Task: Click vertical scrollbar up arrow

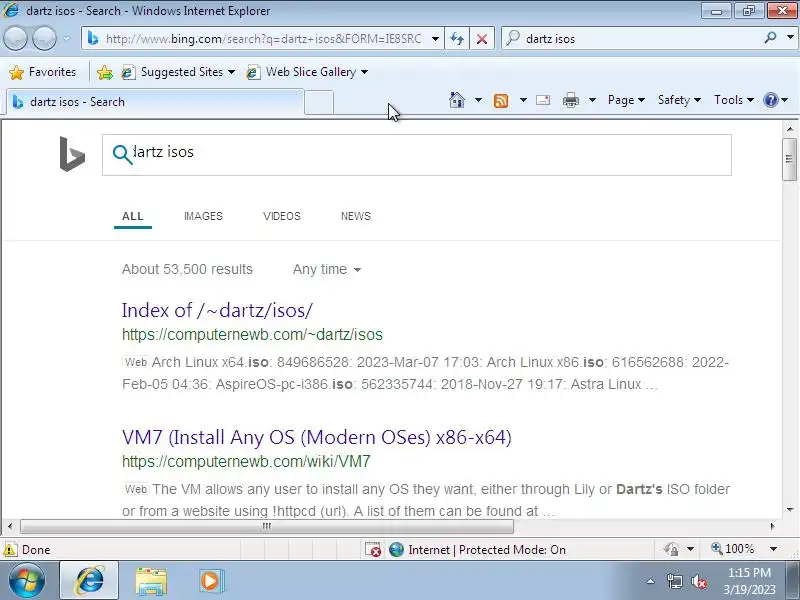Action: [x=789, y=129]
